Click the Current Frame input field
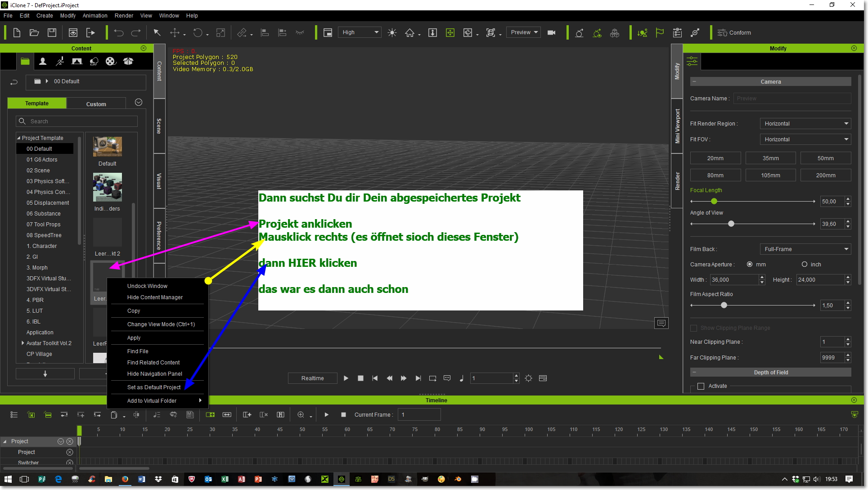Viewport: 868px width, 490px height. [x=419, y=415]
